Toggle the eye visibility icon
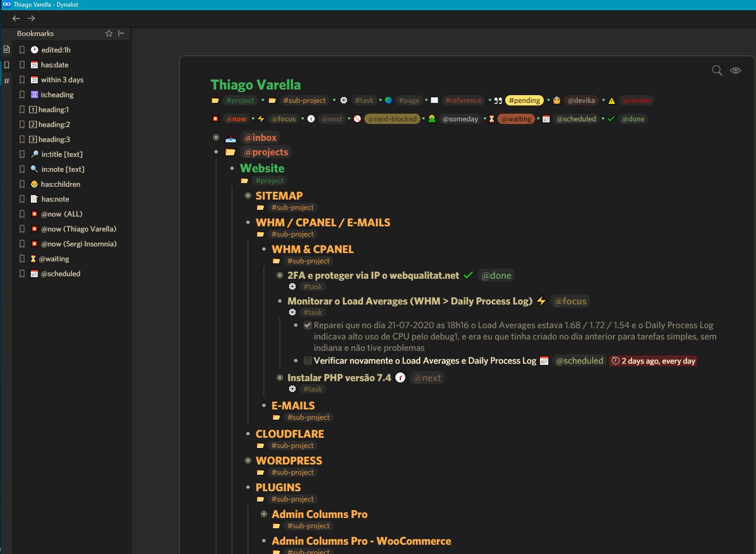 tap(735, 70)
